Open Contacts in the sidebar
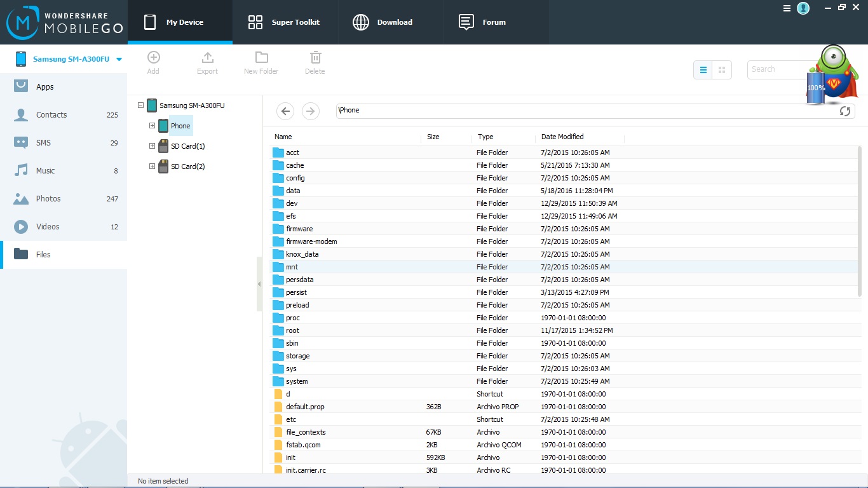This screenshot has height=488, width=868. click(64, 114)
